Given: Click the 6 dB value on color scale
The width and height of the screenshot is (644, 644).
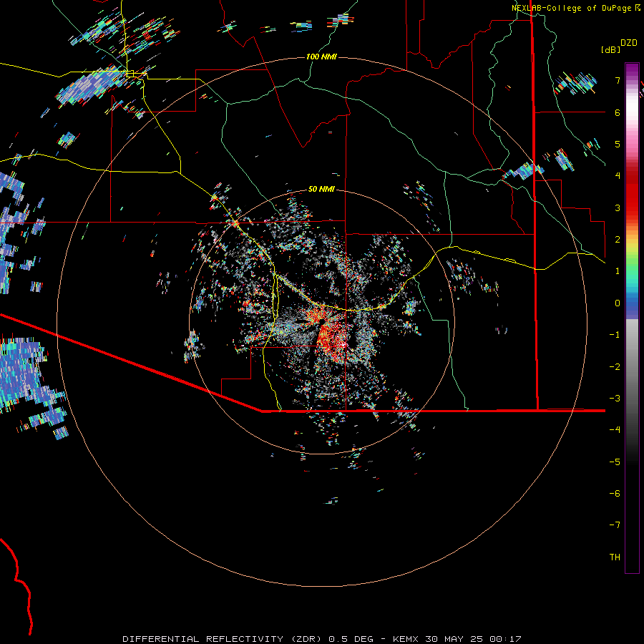Looking at the screenshot, I should point(618,112).
